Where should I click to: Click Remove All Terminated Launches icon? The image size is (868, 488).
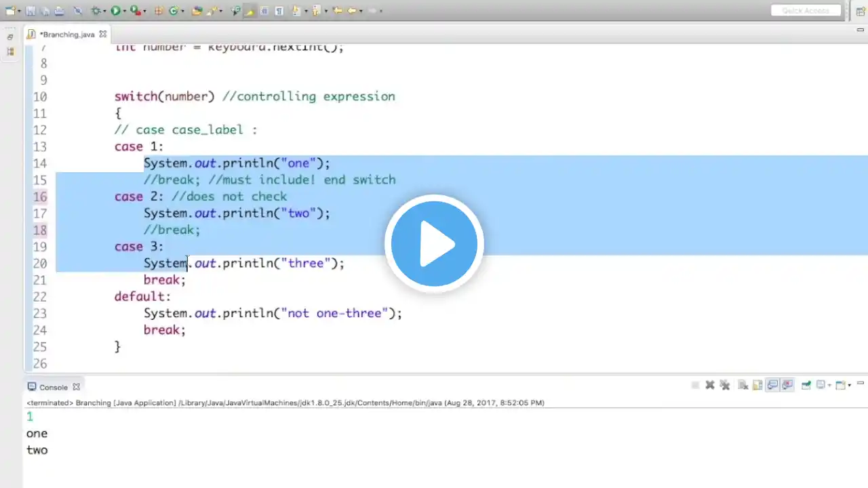[x=725, y=385]
